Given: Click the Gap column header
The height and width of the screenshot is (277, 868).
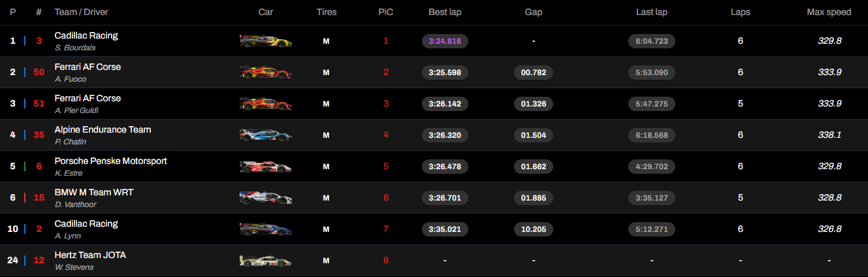Looking at the screenshot, I should (x=534, y=12).
